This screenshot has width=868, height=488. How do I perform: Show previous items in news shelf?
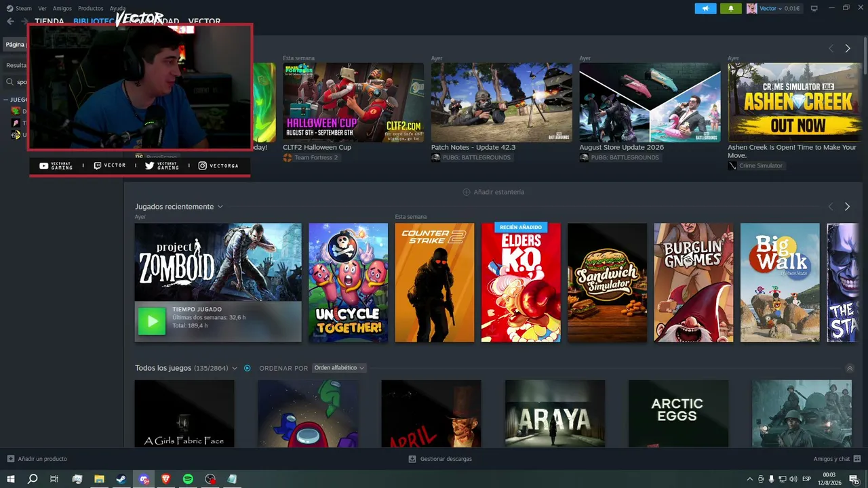(831, 48)
